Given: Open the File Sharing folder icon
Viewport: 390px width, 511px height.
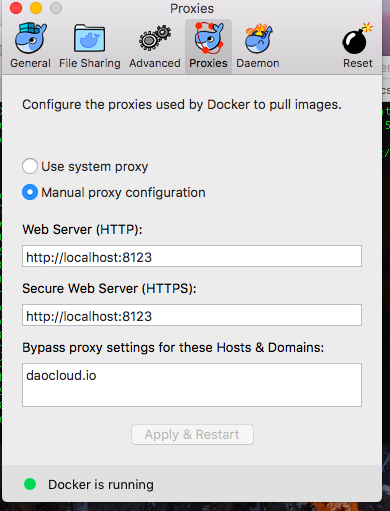Looking at the screenshot, I should tap(90, 39).
